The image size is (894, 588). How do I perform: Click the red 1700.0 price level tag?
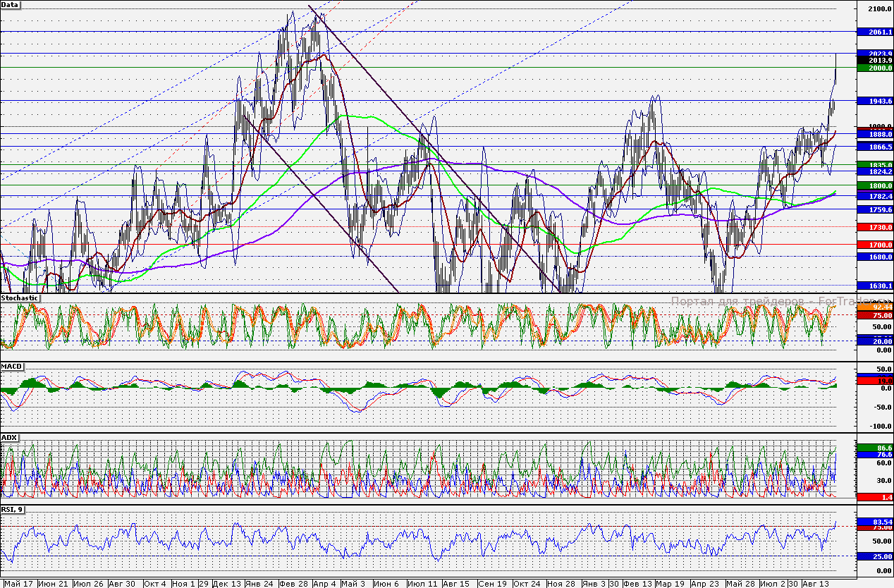point(875,245)
